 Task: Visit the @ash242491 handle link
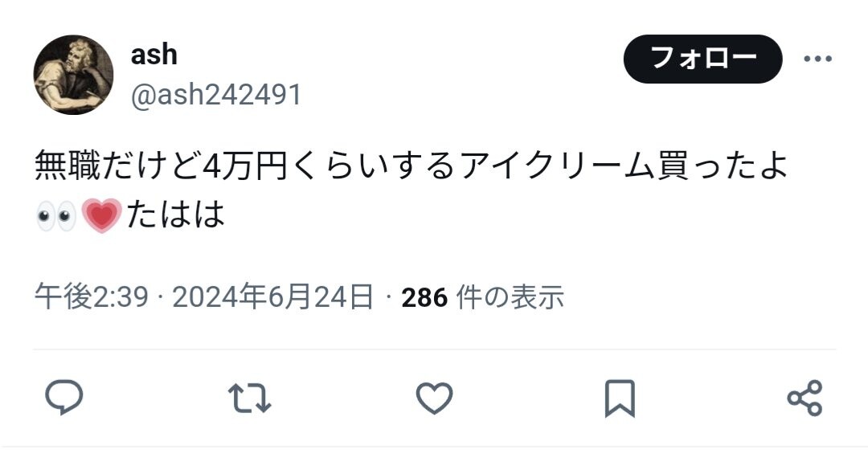click(216, 94)
